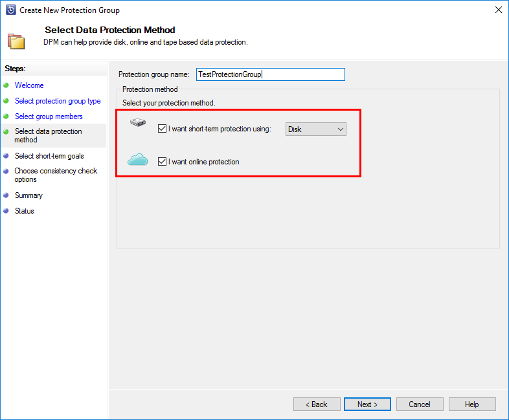The image size is (509, 420).
Task: Click the Select your protection method text
Action: 169,103
